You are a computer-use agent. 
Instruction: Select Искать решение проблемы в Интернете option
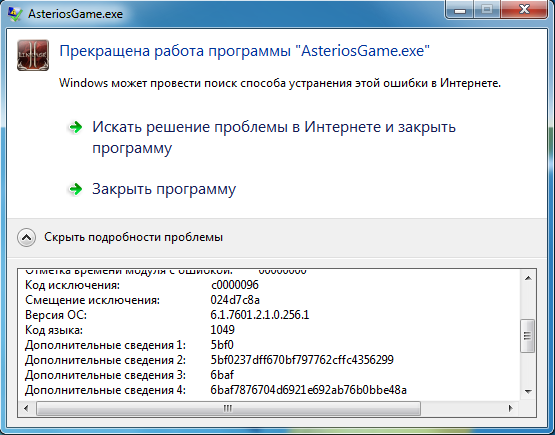click(274, 137)
